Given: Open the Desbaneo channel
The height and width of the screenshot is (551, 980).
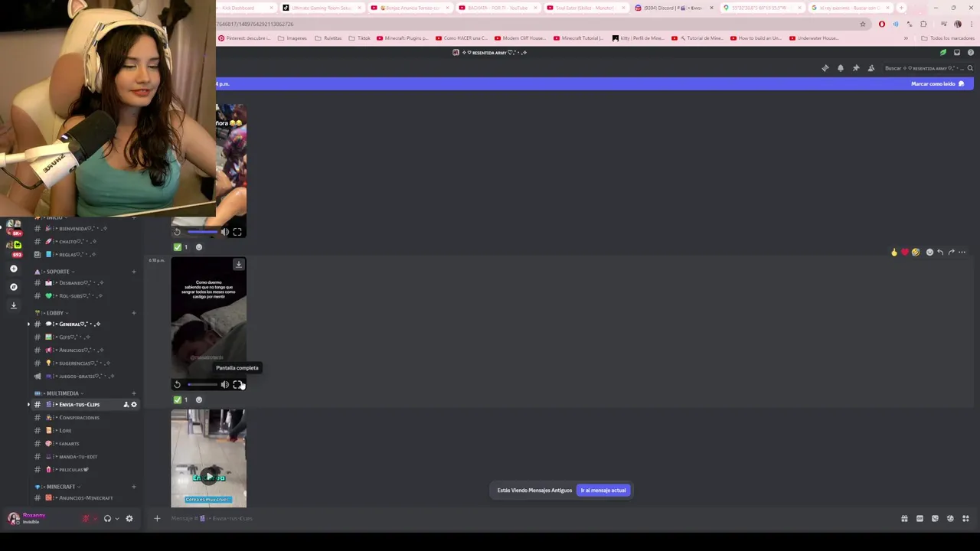Looking at the screenshot, I should click(x=84, y=283).
